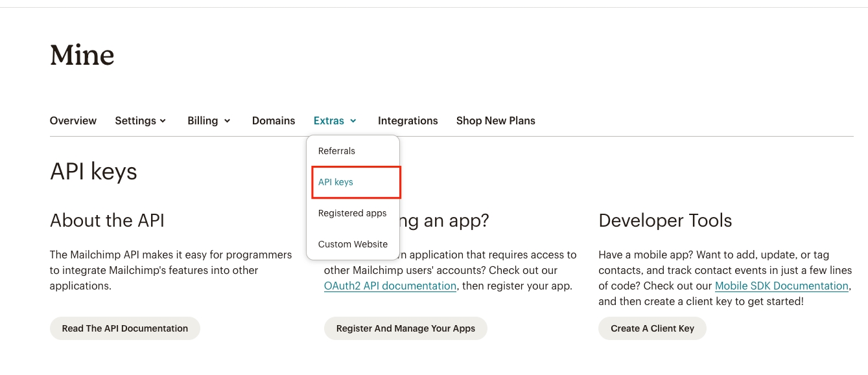This screenshot has height=375, width=868.
Task: Open the Overview tab
Action: pyautogui.click(x=73, y=120)
